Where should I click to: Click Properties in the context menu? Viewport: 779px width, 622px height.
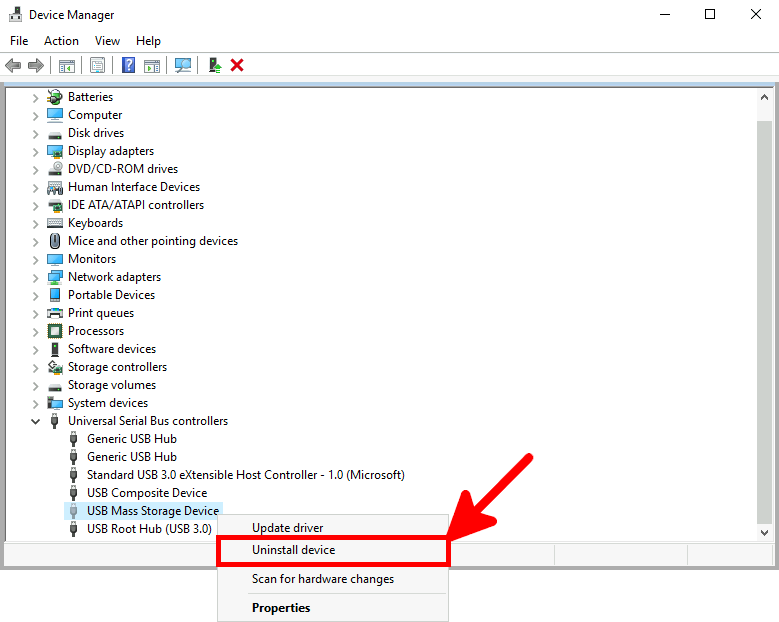pos(281,608)
